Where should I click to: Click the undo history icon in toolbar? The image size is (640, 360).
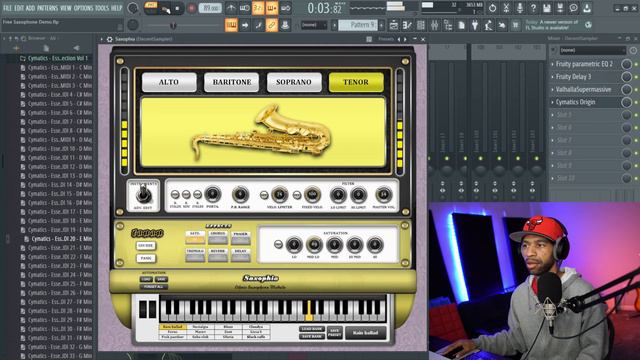(492, 8)
